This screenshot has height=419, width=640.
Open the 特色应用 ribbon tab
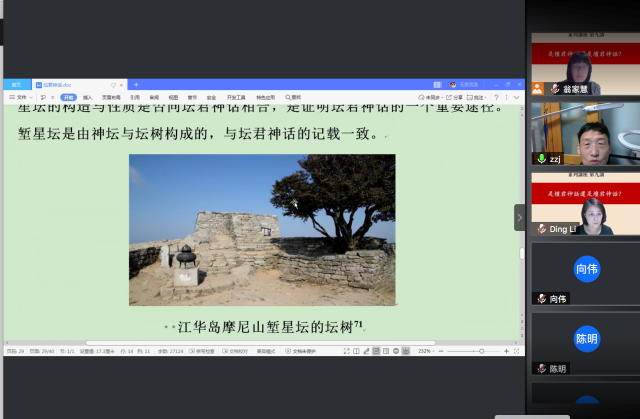pyautogui.click(x=265, y=98)
